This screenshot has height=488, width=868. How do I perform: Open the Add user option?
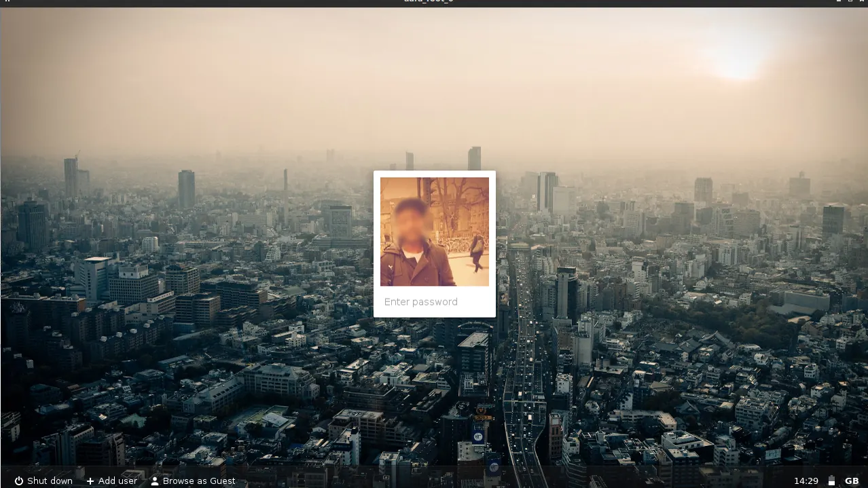tap(111, 481)
